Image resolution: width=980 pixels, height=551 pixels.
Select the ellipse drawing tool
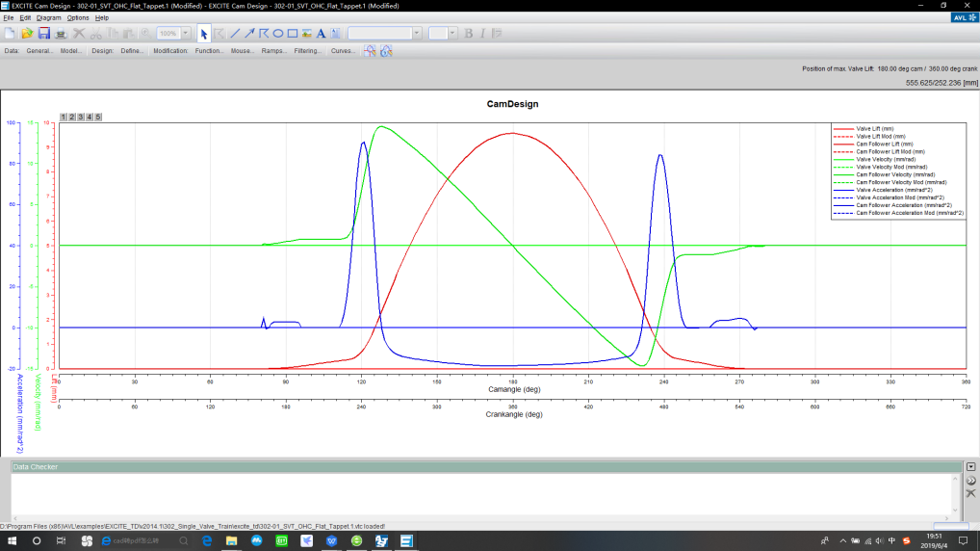click(278, 33)
